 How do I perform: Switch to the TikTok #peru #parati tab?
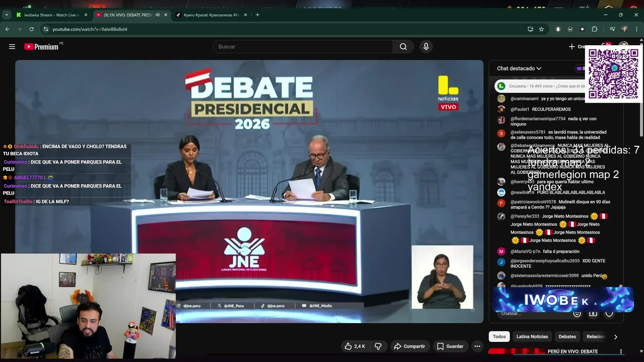pos(211,15)
